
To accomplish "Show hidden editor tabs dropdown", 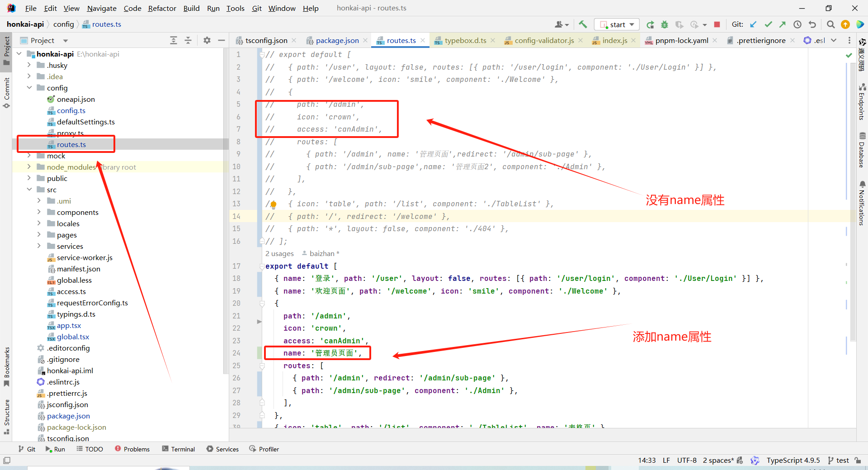I will (x=834, y=40).
